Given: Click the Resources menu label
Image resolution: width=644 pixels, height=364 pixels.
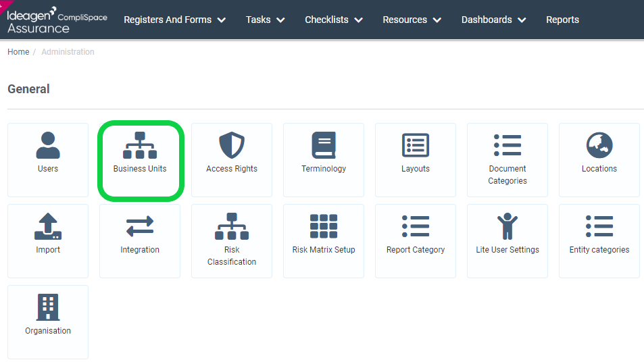Looking at the screenshot, I should [x=405, y=20].
